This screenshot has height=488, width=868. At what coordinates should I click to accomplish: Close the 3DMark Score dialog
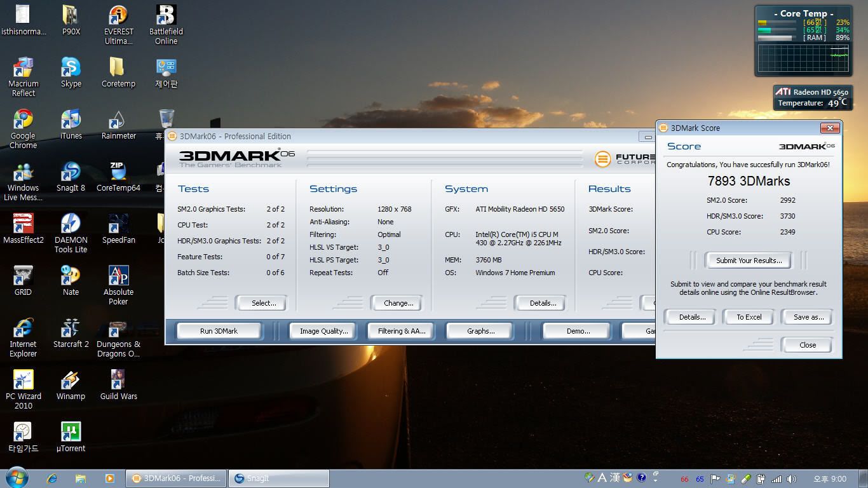[x=830, y=128]
